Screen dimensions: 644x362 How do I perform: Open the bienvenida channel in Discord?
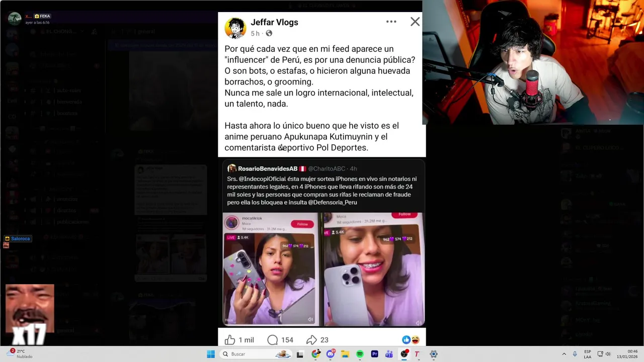pyautogui.click(x=69, y=102)
